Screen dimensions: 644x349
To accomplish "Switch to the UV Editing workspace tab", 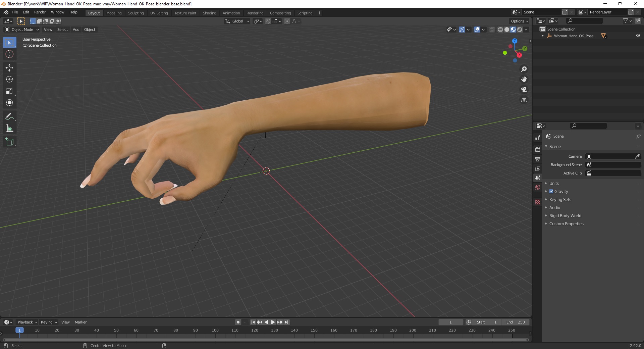I will coord(159,13).
